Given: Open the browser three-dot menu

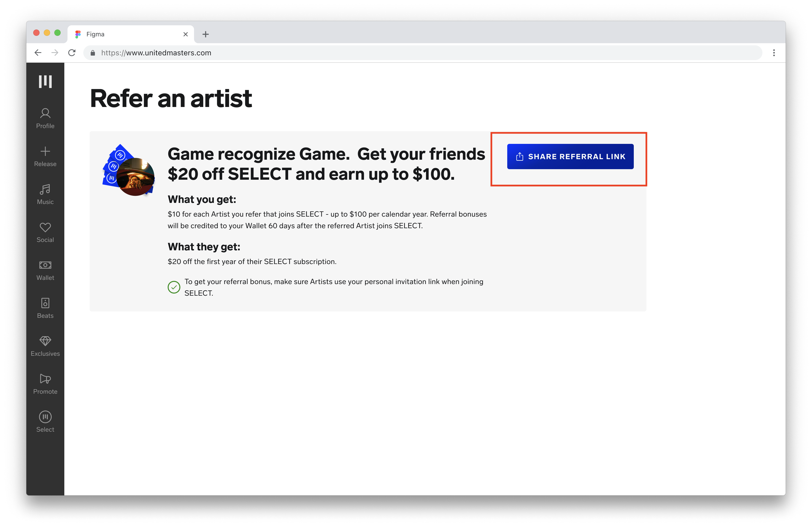Looking at the screenshot, I should pos(774,53).
